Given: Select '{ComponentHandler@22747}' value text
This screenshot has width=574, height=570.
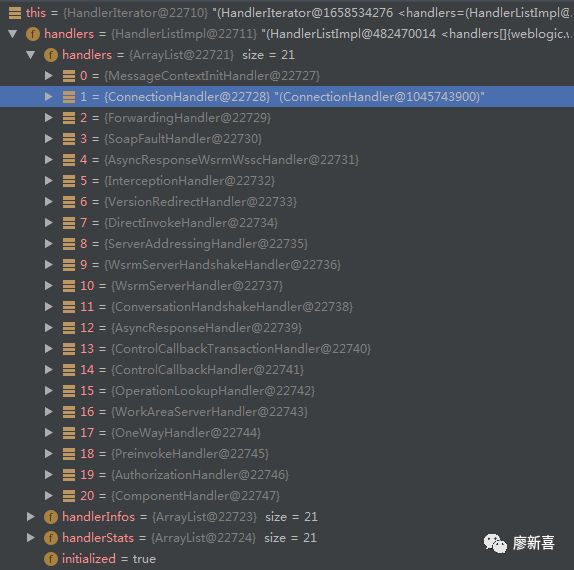Looking at the screenshot, I should pos(195,496).
